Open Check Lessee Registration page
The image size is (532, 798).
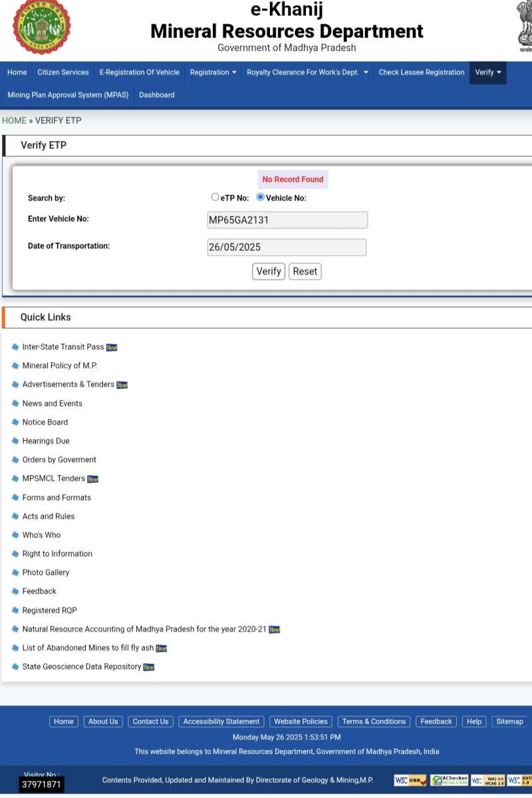tap(422, 72)
